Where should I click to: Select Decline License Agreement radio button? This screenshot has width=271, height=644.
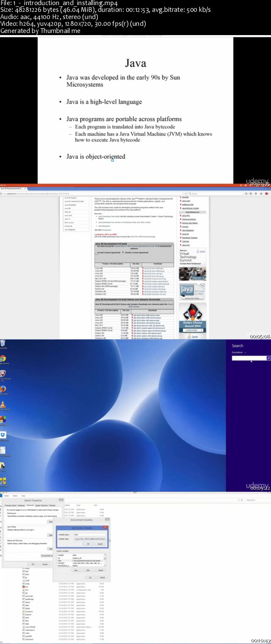[123, 252]
